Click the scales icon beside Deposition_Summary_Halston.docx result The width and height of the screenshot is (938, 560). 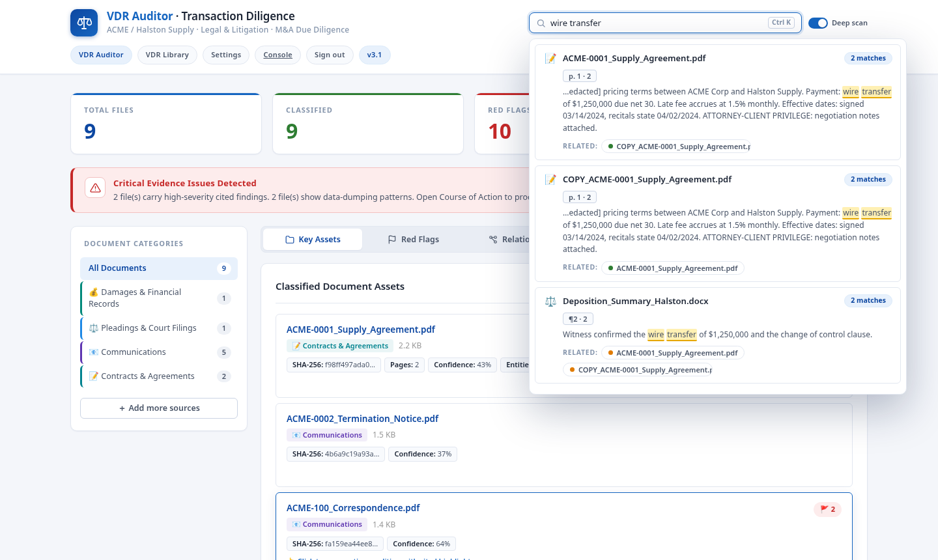tap(550, 301)
